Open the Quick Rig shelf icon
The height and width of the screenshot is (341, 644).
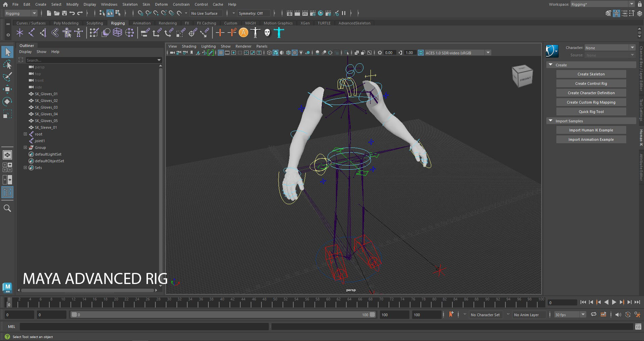point(67,33)
